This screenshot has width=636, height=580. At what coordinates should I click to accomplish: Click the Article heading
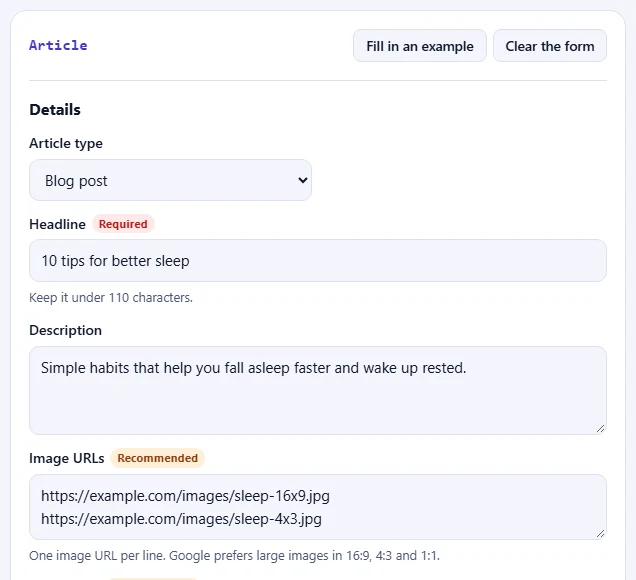pos(58,45)
